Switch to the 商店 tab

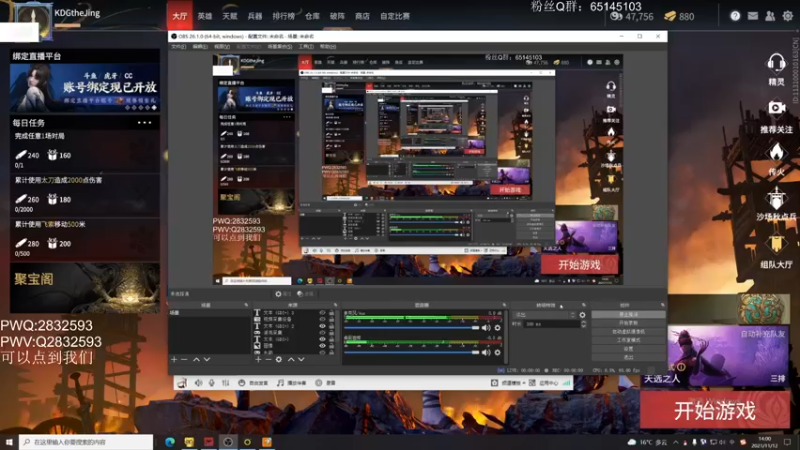click(362, 16)
